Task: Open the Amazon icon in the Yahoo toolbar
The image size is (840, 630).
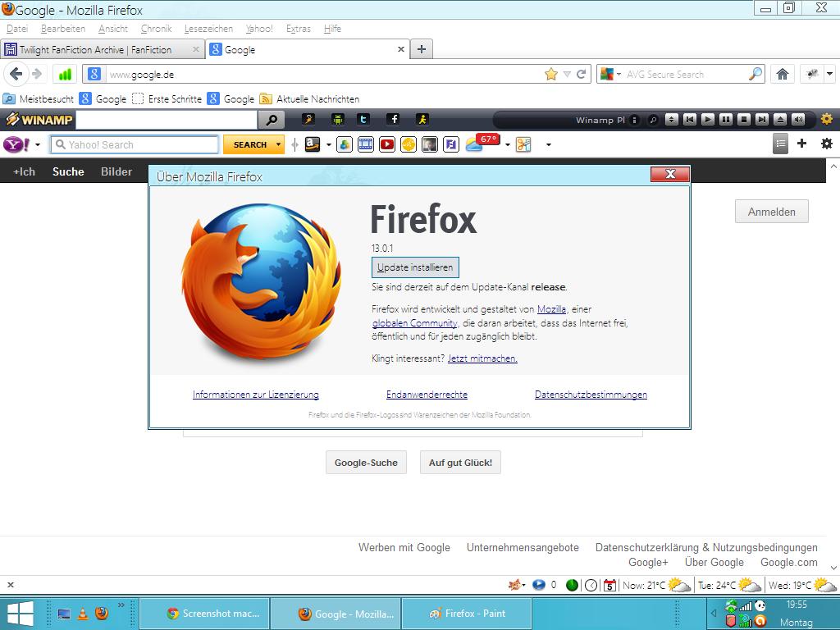Action: pos(313,144)
